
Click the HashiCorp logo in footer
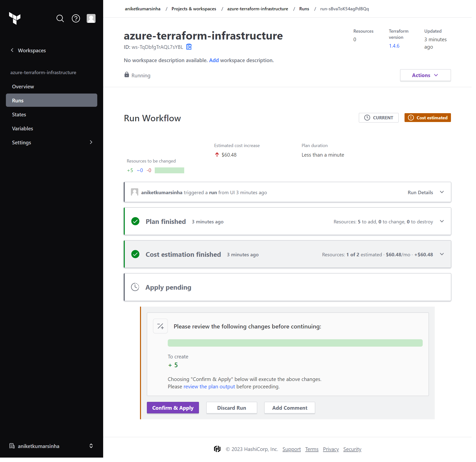point(217,449)
